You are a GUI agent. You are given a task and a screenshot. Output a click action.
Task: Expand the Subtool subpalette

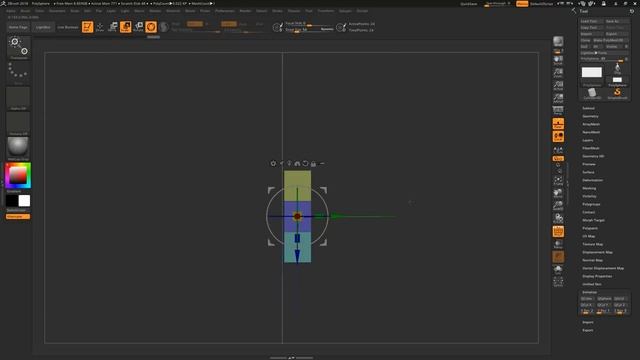[588, 108]
